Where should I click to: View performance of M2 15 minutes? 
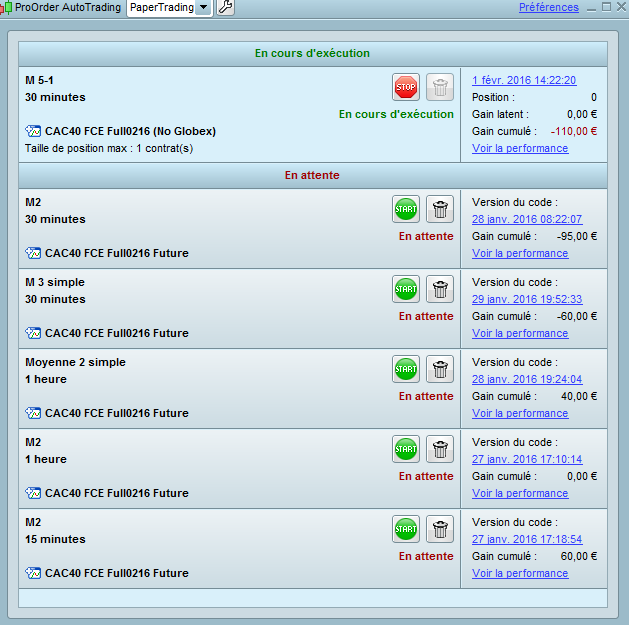tap(520, 573)
